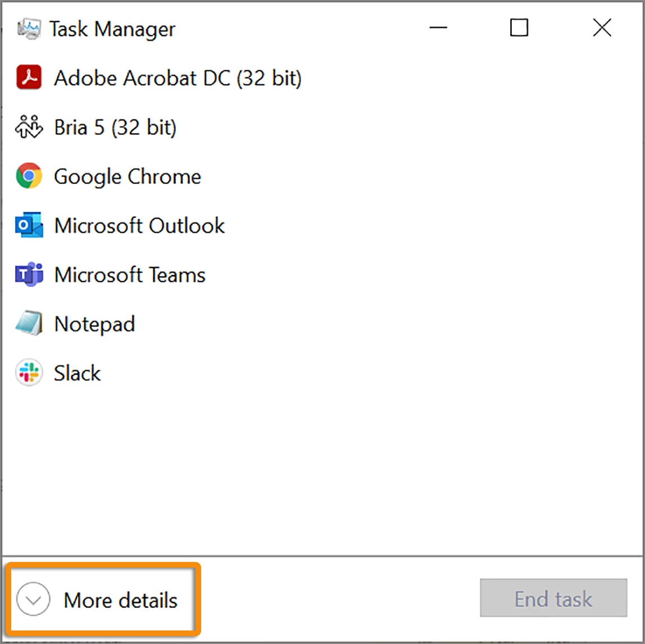Maximize the Task Manager window
This screenshot has width=645, height=644.
coord(519,28)
